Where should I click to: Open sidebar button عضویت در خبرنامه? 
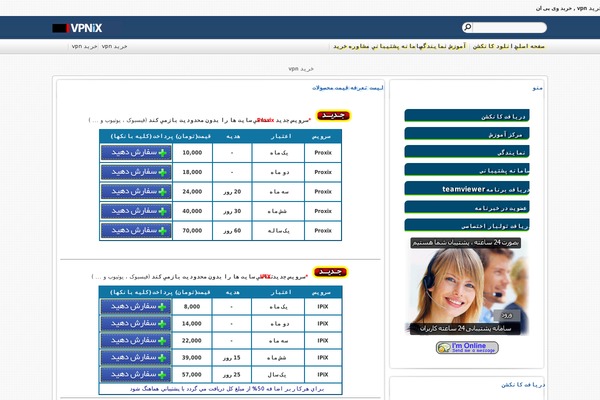coord(467,207)
